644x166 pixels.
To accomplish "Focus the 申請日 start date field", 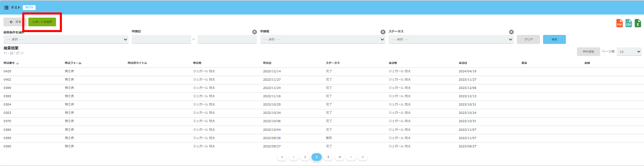I will tap(161, 39).
